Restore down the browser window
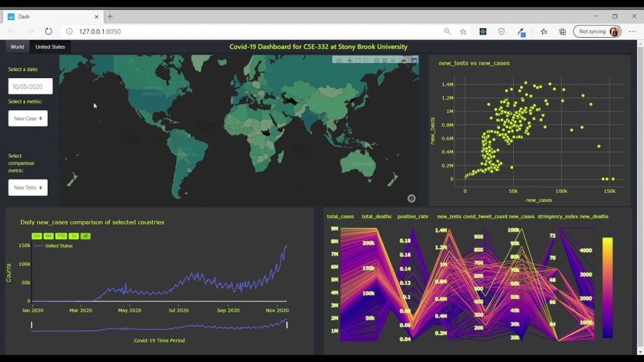The height and width of the screenshot is (362, 644). 615,16
